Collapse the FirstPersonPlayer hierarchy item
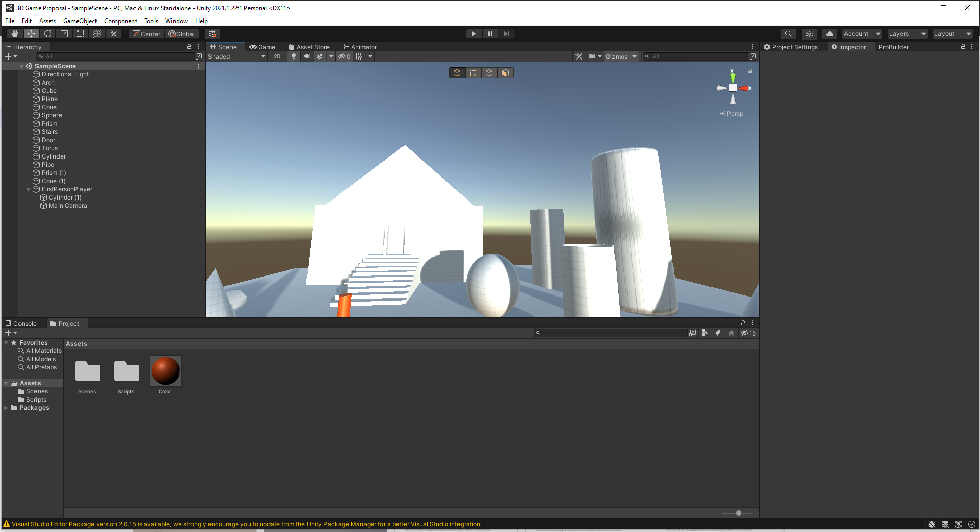Screen dimensions: 980x532 (x=29, y=189)
